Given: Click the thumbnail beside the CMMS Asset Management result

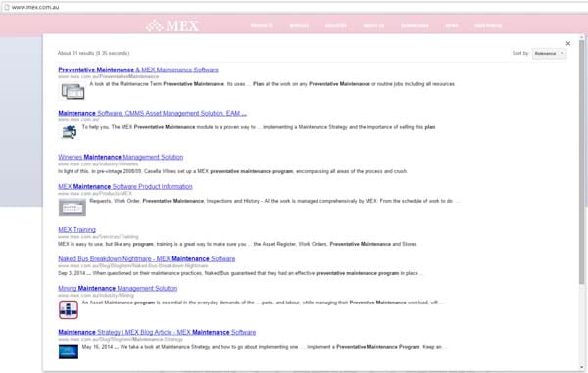Looking at the screenshot, I should (69, 132).
